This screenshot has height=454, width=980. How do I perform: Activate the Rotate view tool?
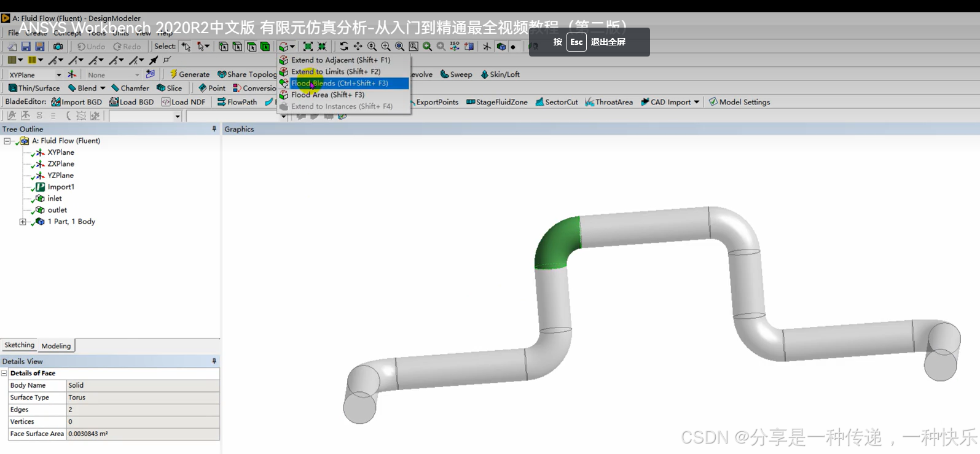(344, 46)
